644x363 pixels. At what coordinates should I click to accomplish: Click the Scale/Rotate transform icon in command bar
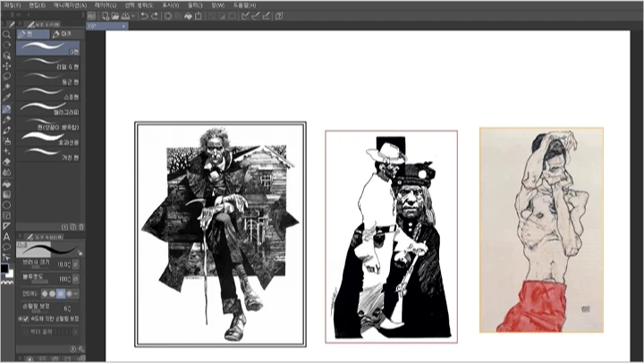199,16
